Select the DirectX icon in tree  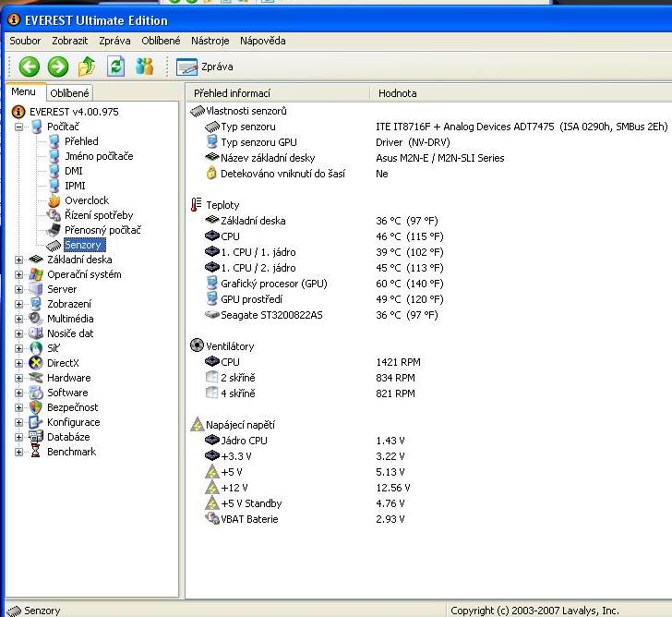point(36,363)
